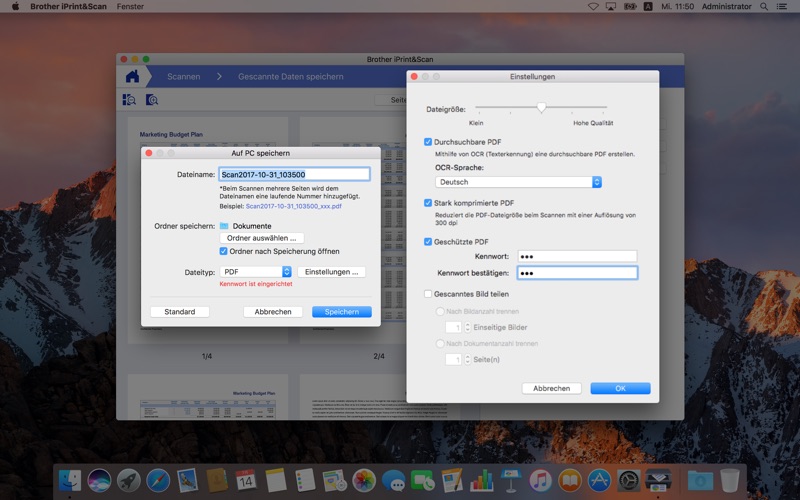Select Nach Dokumentanzahl trennen radio button
This screenshot has width=800, height=500.
pyautogui.click(x=440, y=343)
